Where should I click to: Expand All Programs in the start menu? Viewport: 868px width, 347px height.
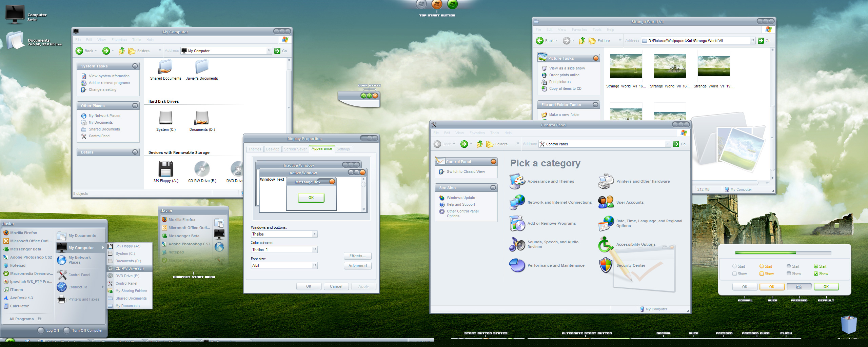tap(25, 319)
